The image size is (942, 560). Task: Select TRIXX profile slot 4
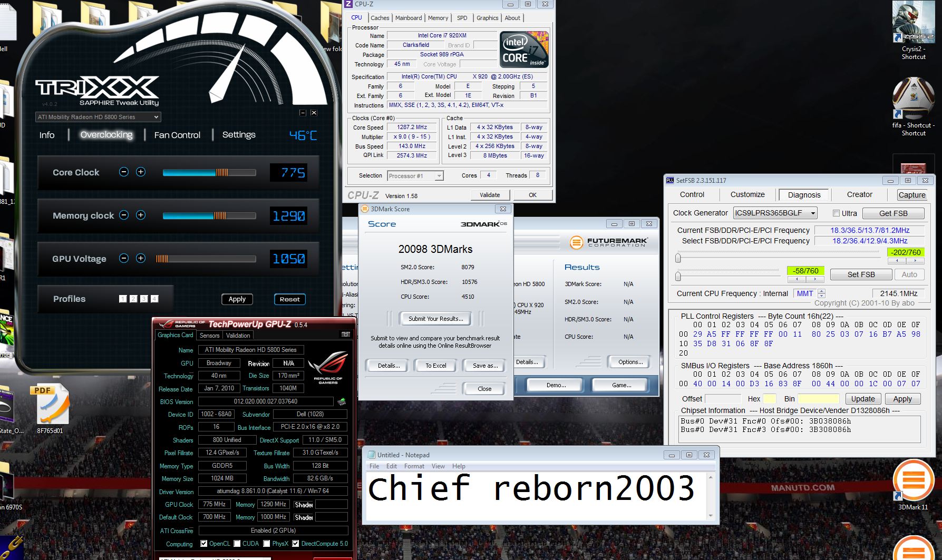click(x=154, y=299)
